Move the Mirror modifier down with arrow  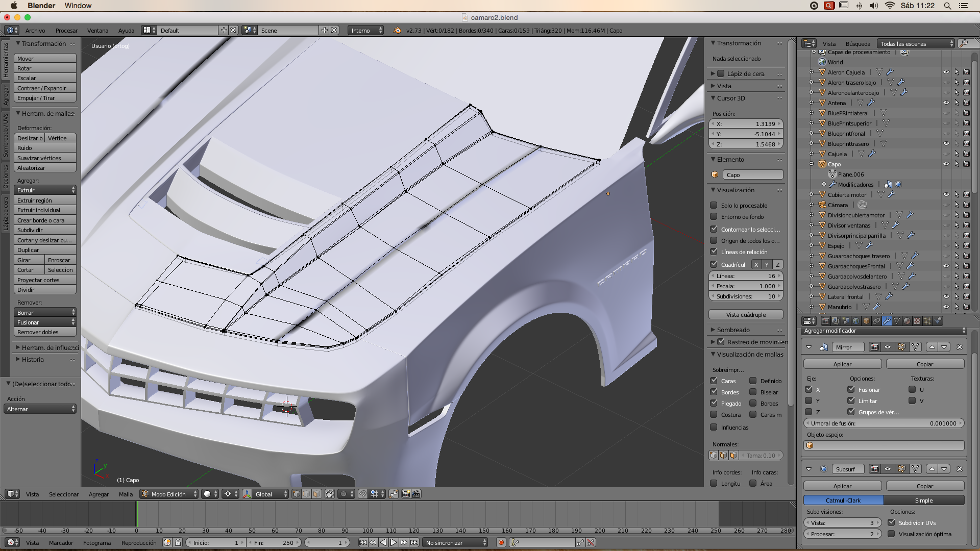[944, 347]
